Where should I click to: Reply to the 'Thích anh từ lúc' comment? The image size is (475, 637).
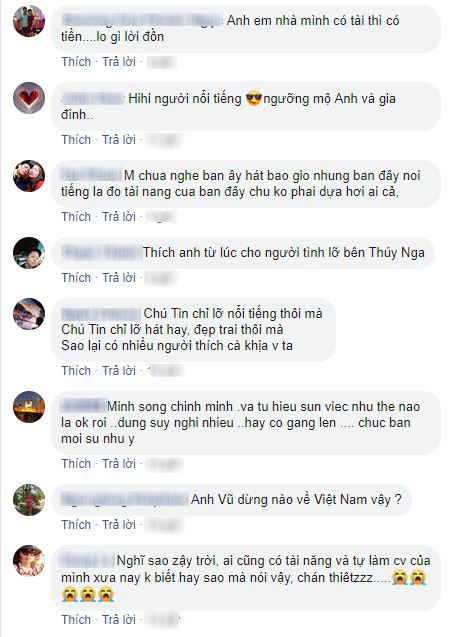pyautogui.click(x=119, y=278)
